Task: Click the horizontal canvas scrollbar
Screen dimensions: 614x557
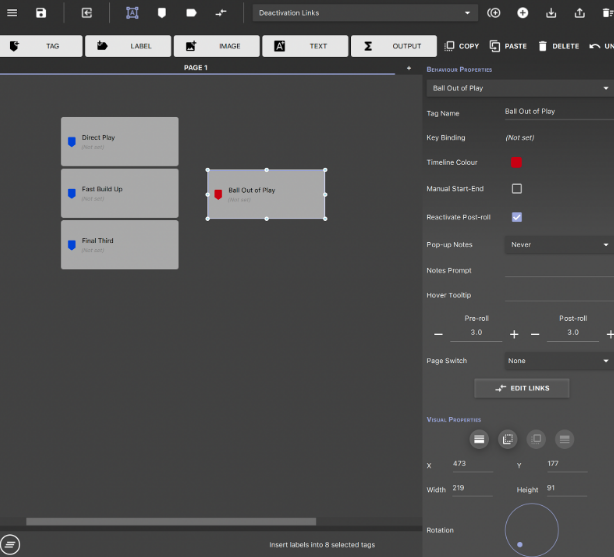Action: pos(171,521)
